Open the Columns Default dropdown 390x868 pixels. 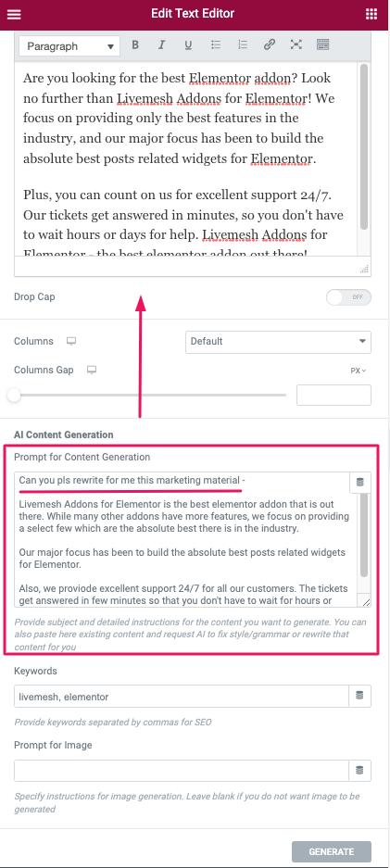(278, 342)
